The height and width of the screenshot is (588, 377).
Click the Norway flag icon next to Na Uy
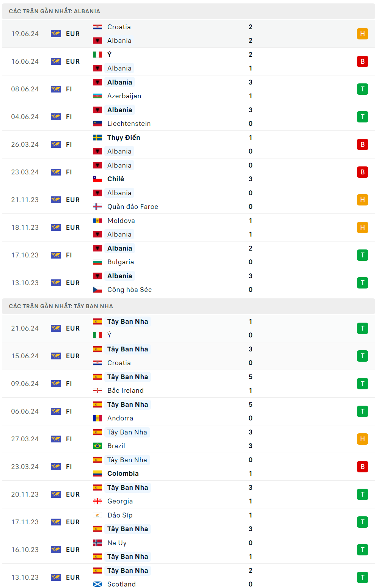(x=97, y=543)
